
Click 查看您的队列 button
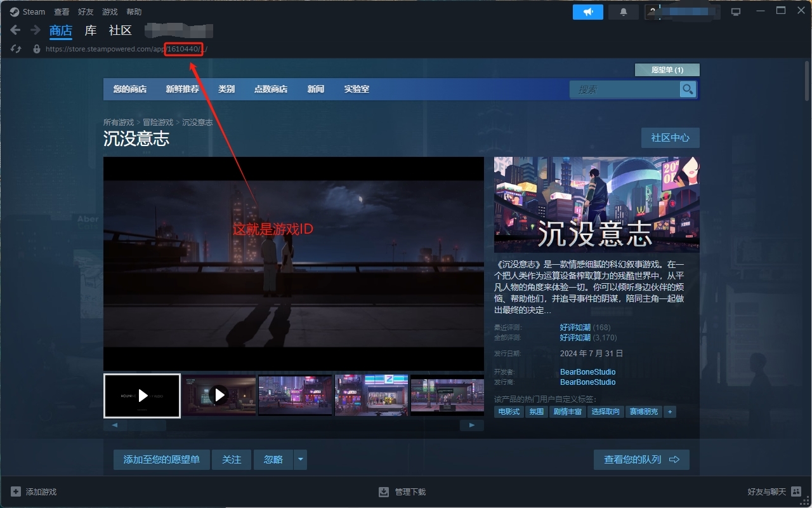(x=642, y=460)
